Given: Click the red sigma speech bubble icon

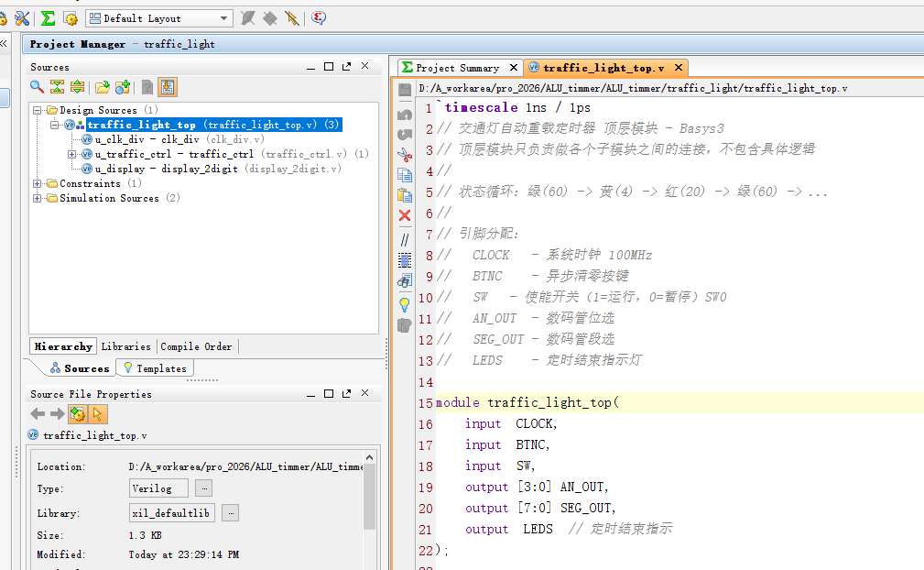Looking at the screenshot, I should coord(319,18).
